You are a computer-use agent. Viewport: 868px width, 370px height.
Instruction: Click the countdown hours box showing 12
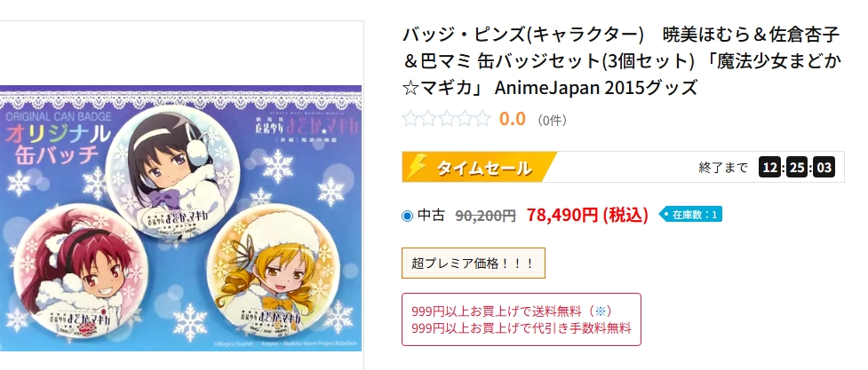click(x=770, y=167)
